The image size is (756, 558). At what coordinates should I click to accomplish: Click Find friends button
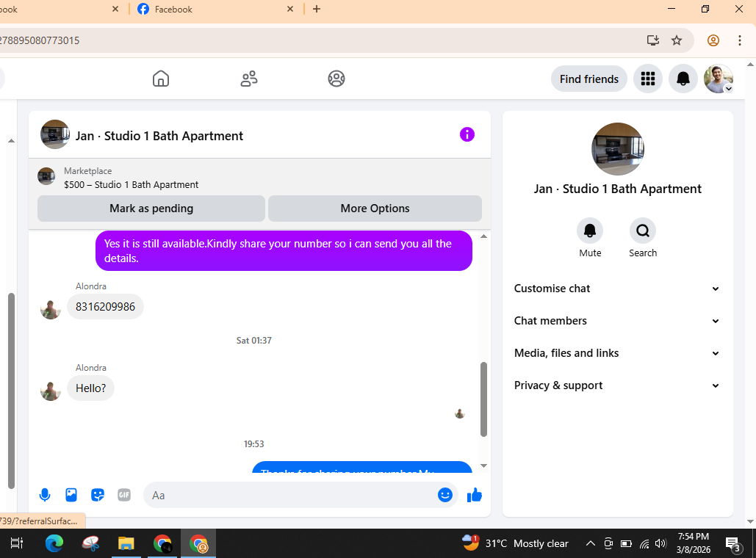coord(588,79)
